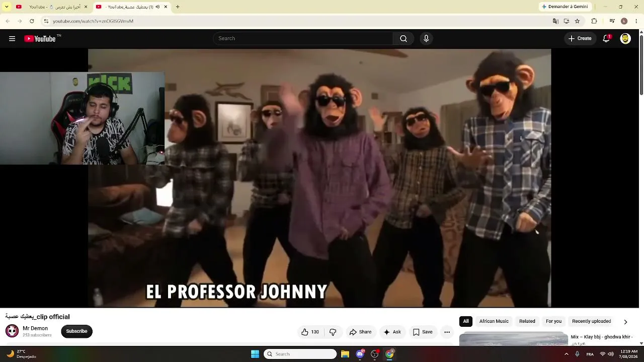644x362 pixels.
Task: Open the clock and calendar flyout
Action: pos(629,354)
